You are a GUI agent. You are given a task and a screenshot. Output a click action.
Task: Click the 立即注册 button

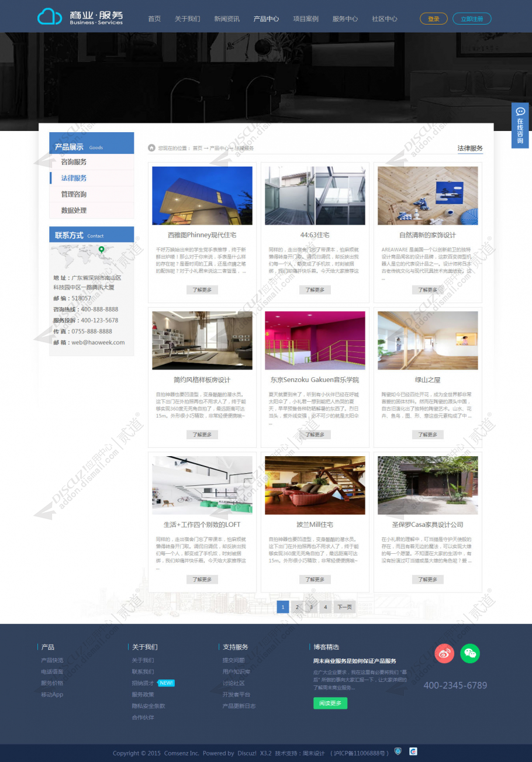pyautogui.click(x=472, y=19)
